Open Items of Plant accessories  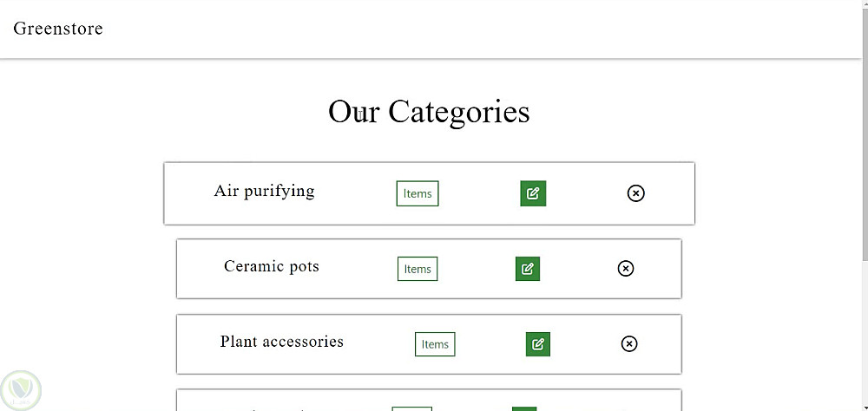click(435, 344)
